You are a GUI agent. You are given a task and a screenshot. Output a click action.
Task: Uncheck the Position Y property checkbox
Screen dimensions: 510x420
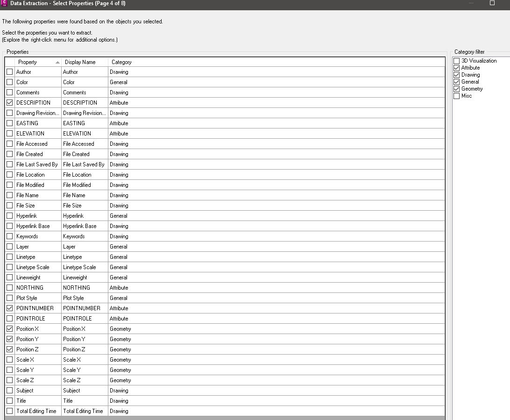(x=10, y=339)
